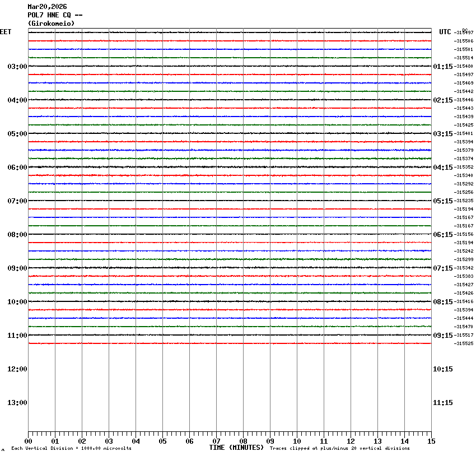
Task: Click the Mar20,2026 date header
Action: pos(47,7)
